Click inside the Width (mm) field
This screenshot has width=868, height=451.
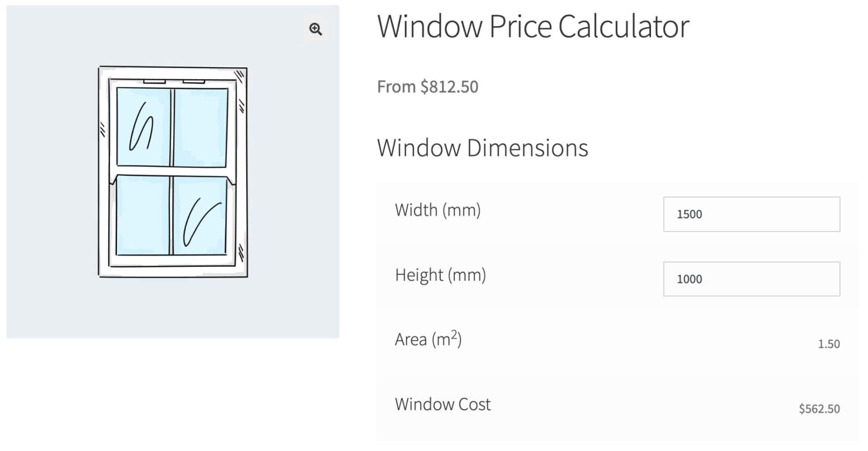[x=750, y=214]
